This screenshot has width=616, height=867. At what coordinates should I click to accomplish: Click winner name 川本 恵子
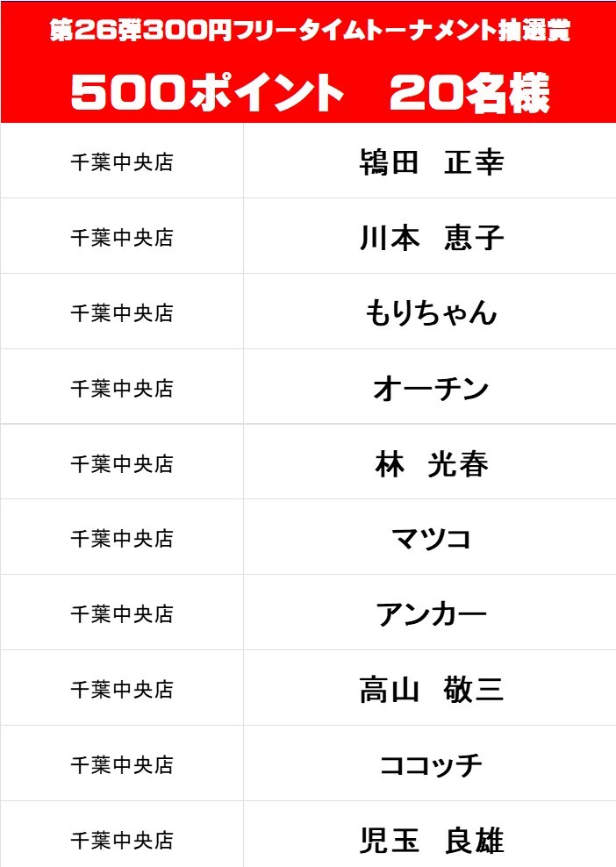pos(432,238)
